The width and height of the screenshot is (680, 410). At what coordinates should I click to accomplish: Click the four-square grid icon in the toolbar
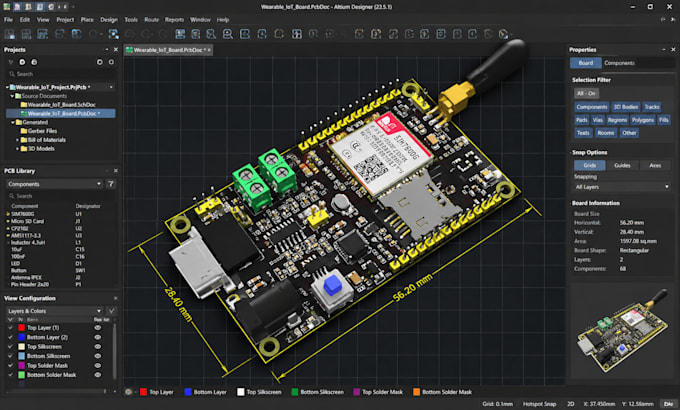coord(297,34)
